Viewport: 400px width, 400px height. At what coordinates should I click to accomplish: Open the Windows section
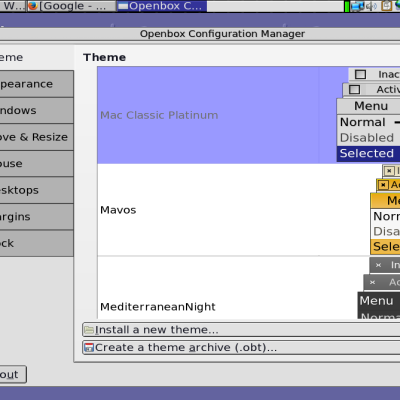pyautogui.click(x=37, y=110)
